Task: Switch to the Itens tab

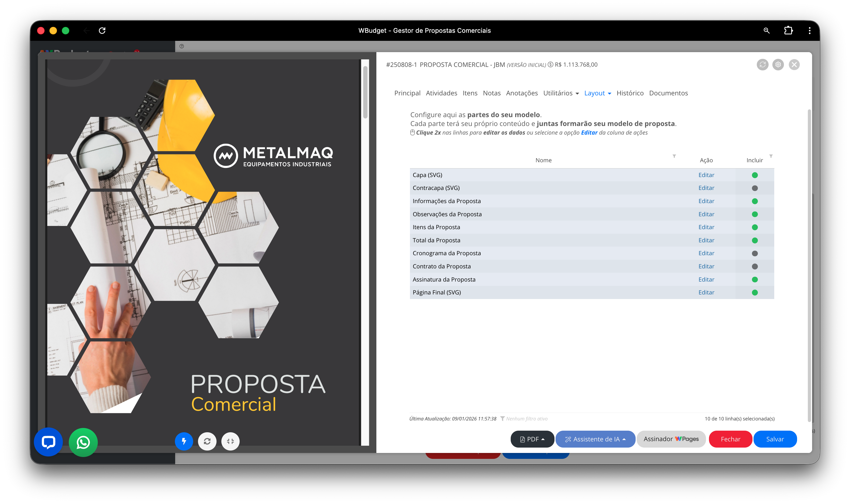Action: (x=470, y=93)
